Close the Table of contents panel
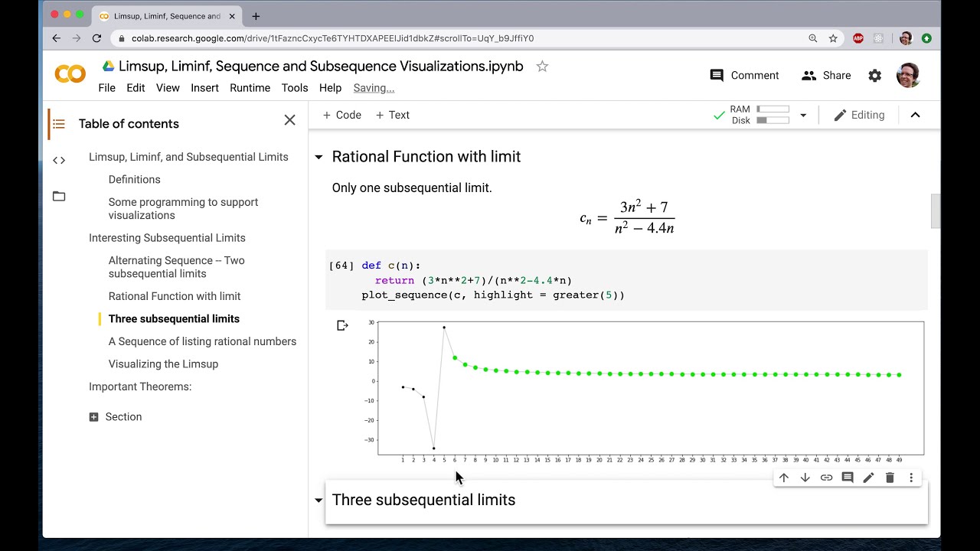The image size is (980, 551). [x=289, y=120]
